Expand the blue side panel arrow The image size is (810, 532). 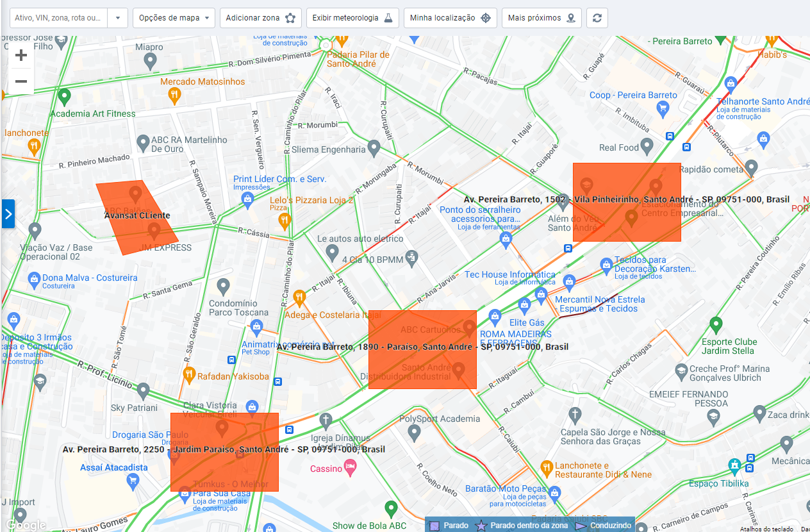click(8, 214)
